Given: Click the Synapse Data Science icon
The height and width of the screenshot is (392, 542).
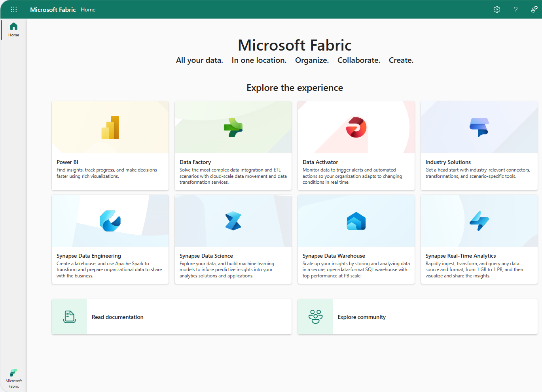Looking at the screenshot, I should (x=233, y=221).
